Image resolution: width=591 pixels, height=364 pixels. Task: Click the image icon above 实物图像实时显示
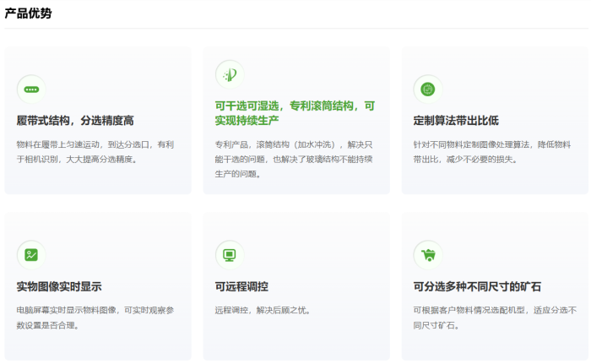[31, 254]
